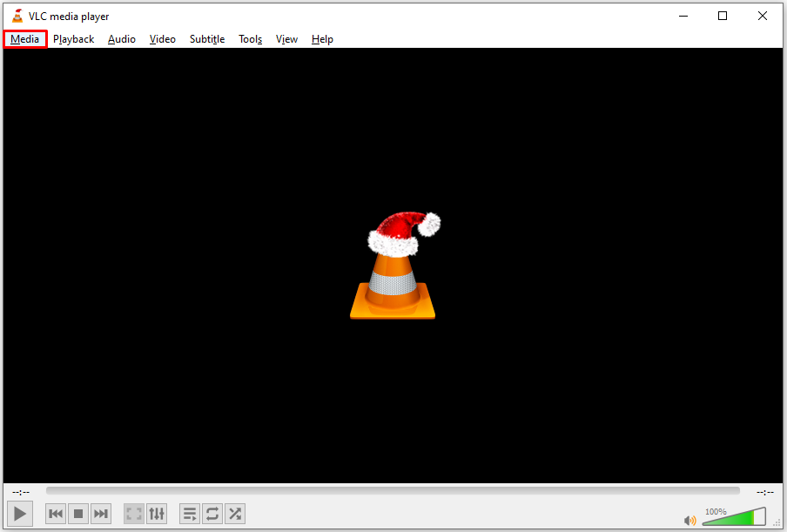Open the Video menu

coord(163,39)
